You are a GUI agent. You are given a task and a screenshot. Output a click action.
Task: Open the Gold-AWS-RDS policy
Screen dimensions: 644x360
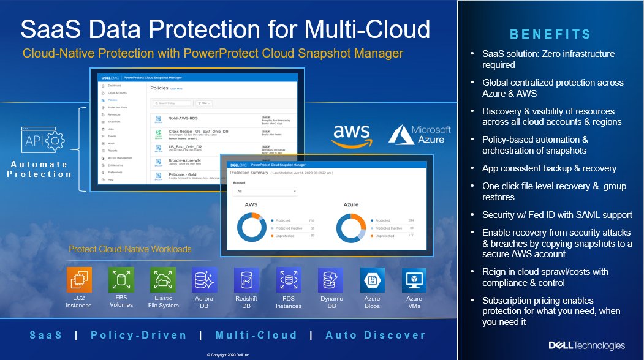pos(183,118)
